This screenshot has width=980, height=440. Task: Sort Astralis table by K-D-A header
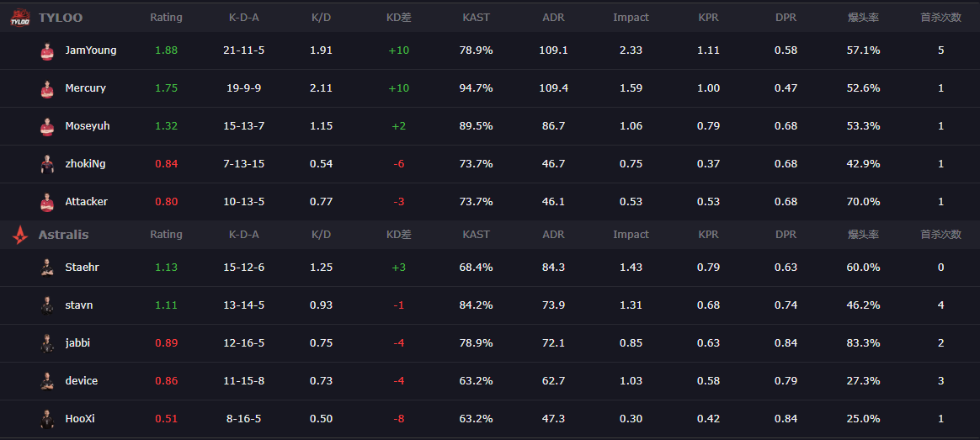[x=243, y=235]
